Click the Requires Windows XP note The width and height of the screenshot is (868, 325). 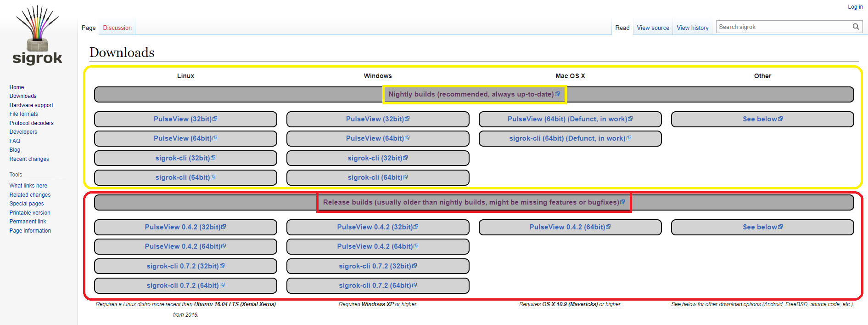(x=378, y=304)
